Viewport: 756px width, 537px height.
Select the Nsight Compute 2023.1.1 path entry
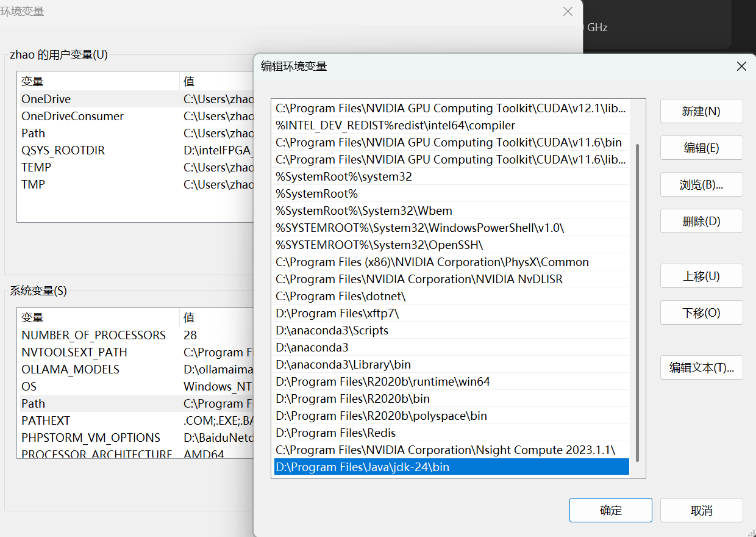tap(452, 450)
